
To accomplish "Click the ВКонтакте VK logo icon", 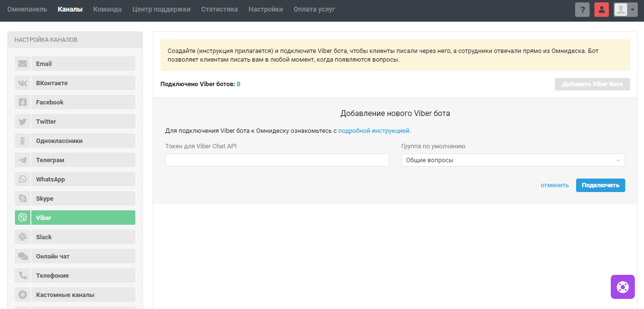I will (x=23, y=83).
